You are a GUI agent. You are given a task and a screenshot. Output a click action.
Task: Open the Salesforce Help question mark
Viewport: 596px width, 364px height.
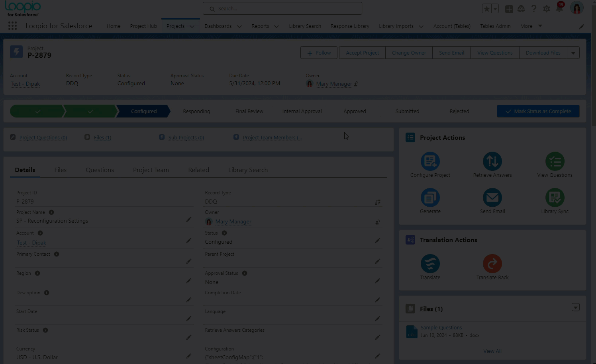click(x=534, y=9)
